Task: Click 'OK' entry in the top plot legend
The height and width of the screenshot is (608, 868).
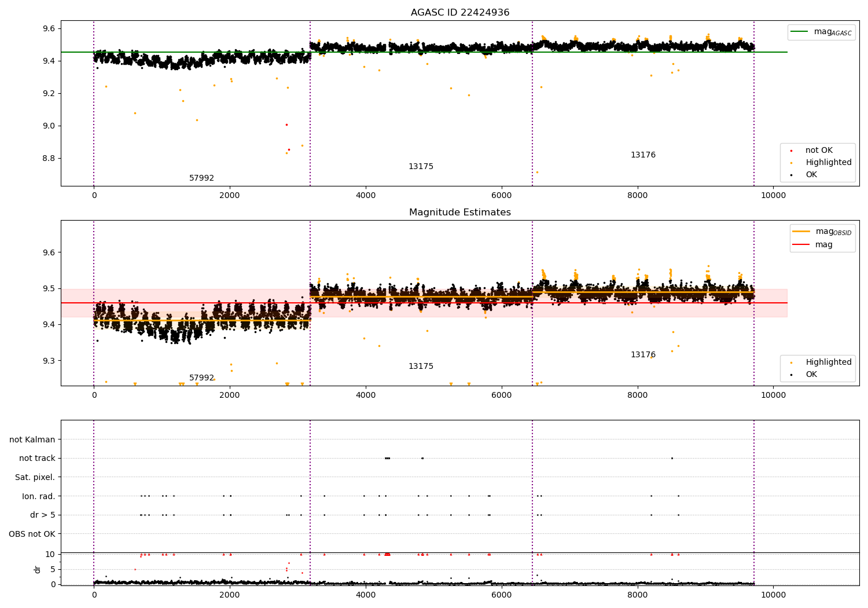Action: [x=811, y=175]
